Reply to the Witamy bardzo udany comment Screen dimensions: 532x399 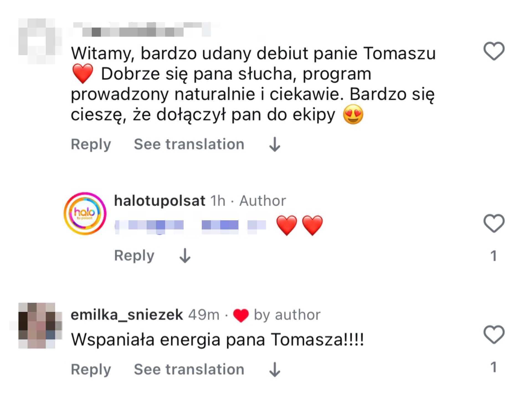click(91, 144)
